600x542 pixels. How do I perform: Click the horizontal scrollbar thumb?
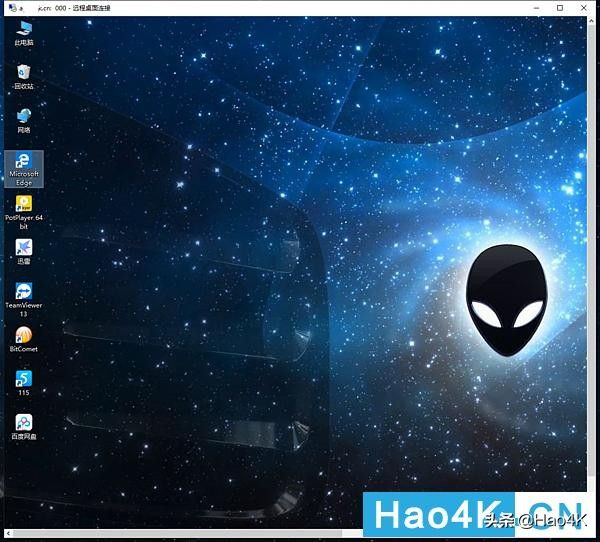tap(178, 533)
